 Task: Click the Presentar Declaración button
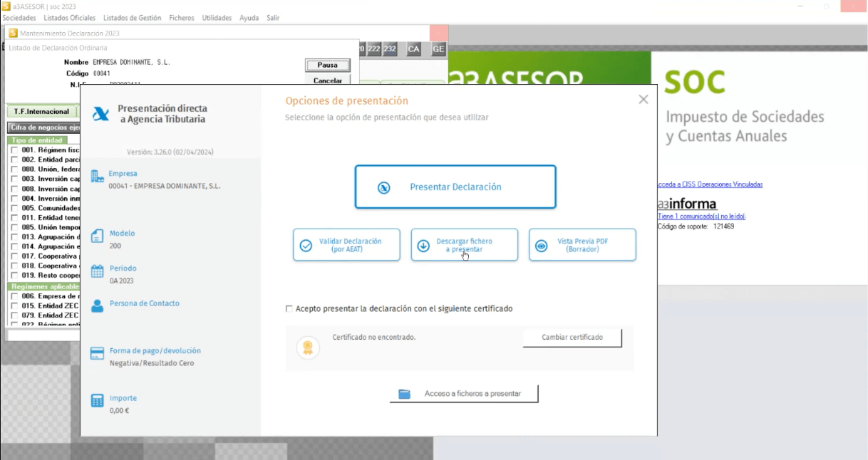[x=455, y=187]
